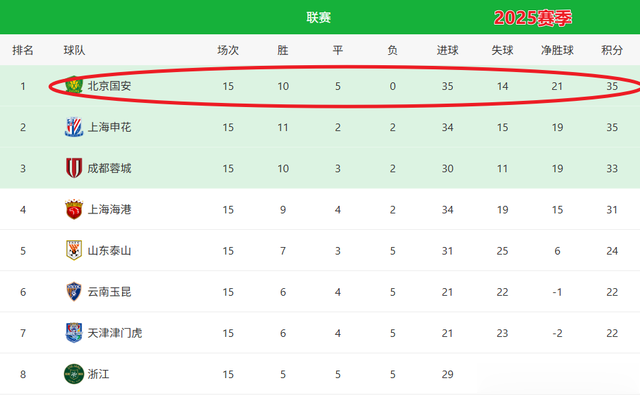Click the 2025赛季 season label
This screenshot has width=640, height=398.
pyautogui.click(x=533, y=18)
